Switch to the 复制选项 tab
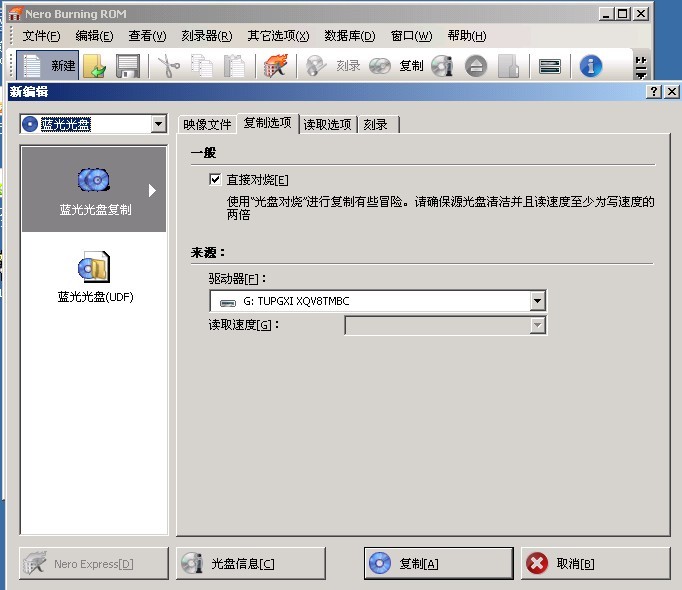The height and width of the screenshot is (590, 682). (x=267, y=123)
